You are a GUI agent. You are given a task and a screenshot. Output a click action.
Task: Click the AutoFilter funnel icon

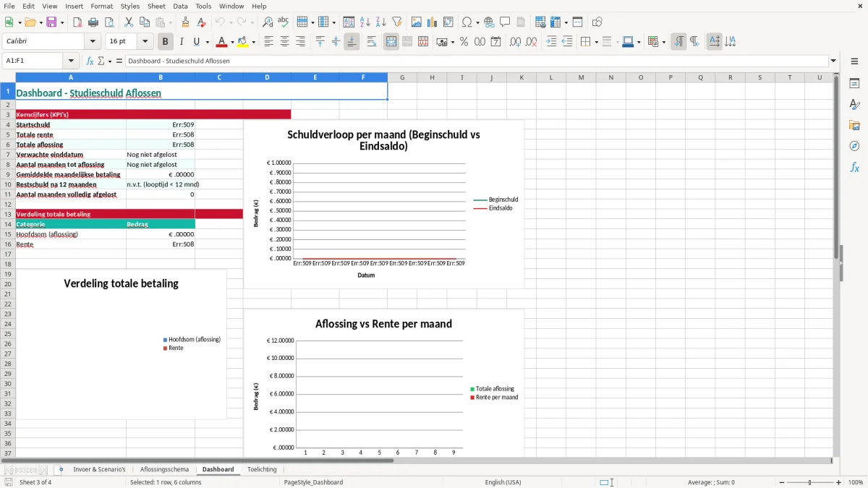coord(396,22)
